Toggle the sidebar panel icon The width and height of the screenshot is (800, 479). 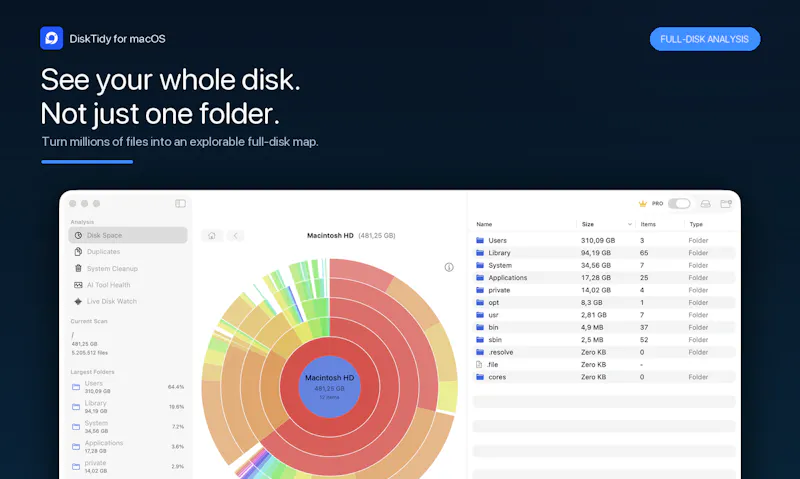180,204
